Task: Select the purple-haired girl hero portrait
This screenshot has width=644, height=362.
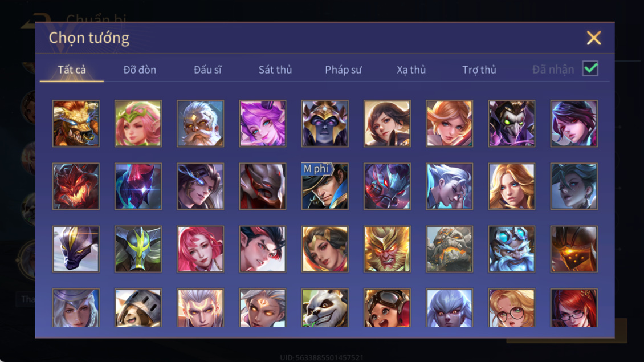Action: (263, 124)
